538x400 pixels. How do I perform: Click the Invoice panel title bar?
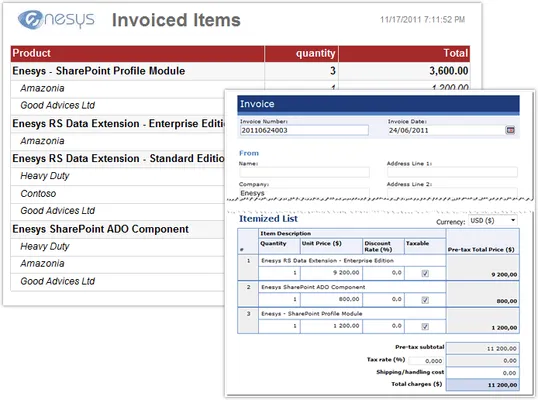click(378, 104)
